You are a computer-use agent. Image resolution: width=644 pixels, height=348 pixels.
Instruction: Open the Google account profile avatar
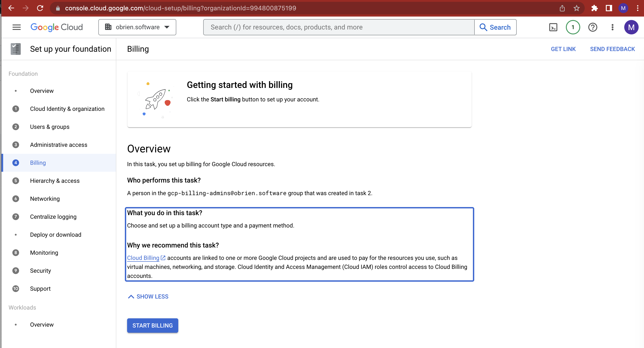631,27
